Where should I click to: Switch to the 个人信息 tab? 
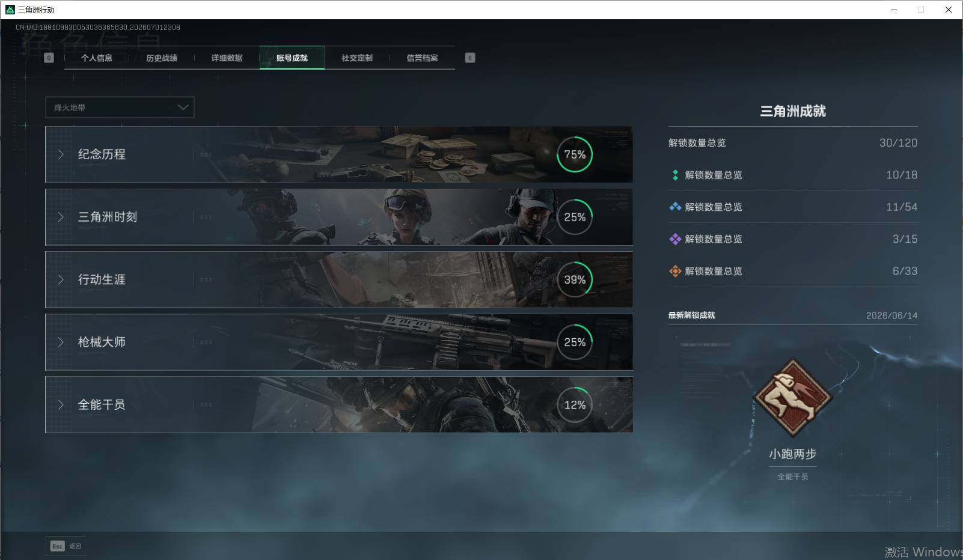[x=97, y=58]
